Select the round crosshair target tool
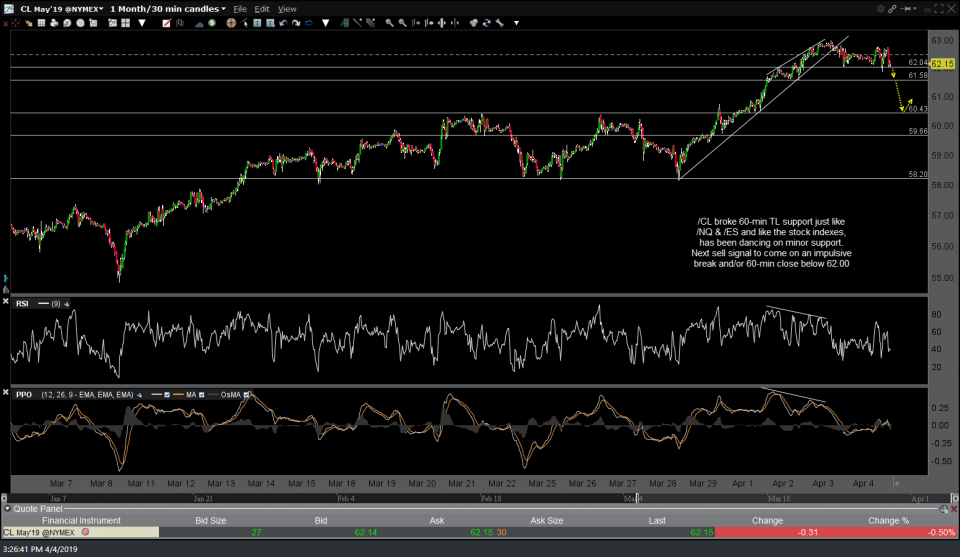 (x=231, y=23)
